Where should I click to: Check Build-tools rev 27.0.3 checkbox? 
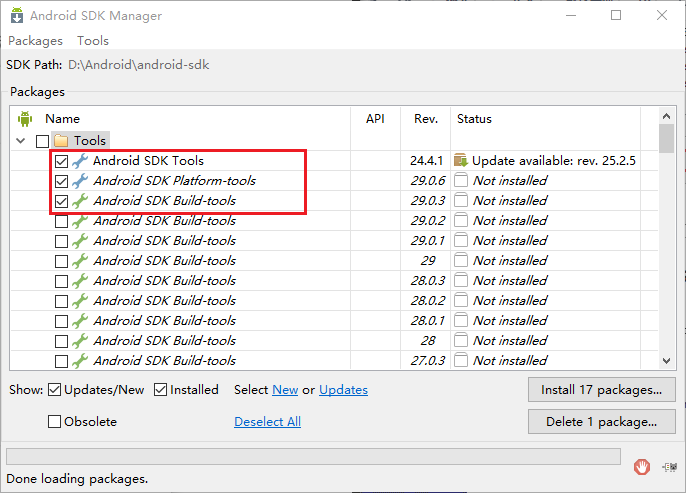point(61,361)
